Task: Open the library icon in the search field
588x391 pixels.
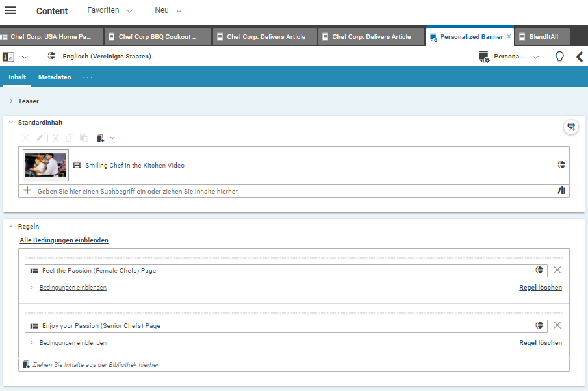Action: [561, 191]
